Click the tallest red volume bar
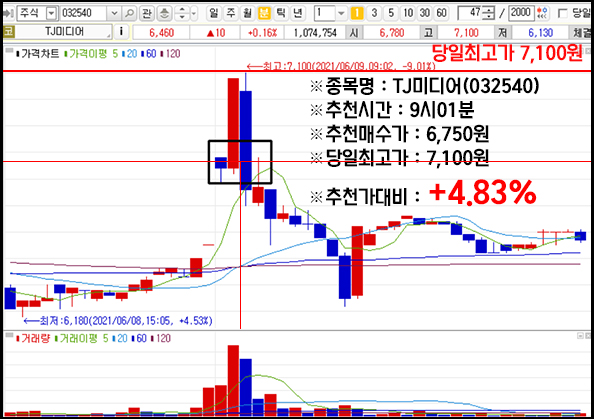 pos(233,380)
